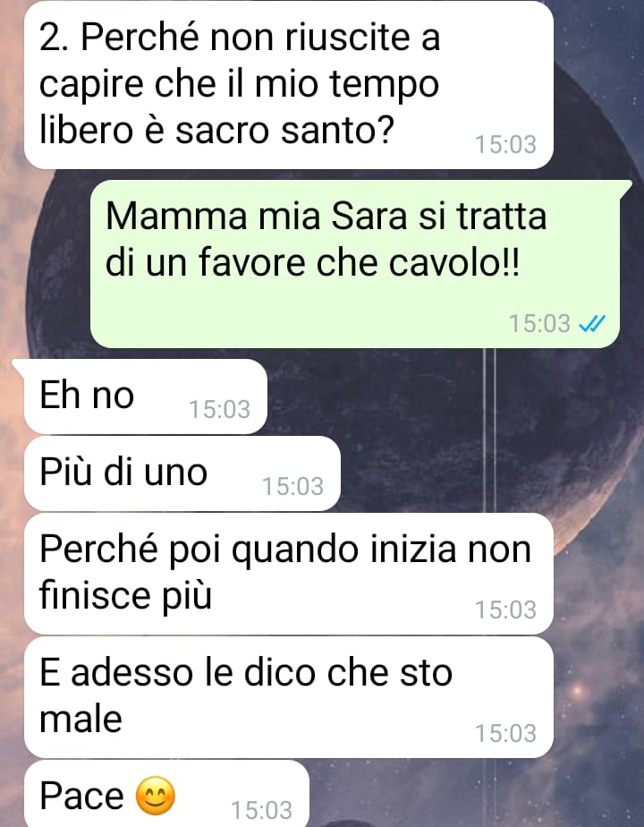Screen dimensions: 644x827
Task: Tap the word 'male' in the bubble
Action: point(80,719)
